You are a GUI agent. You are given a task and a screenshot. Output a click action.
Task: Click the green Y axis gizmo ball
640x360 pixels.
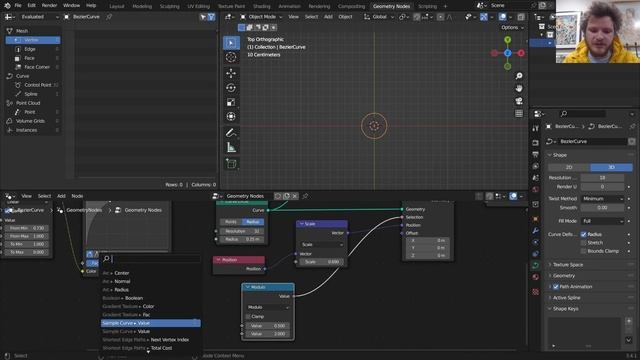click(507, 40)
